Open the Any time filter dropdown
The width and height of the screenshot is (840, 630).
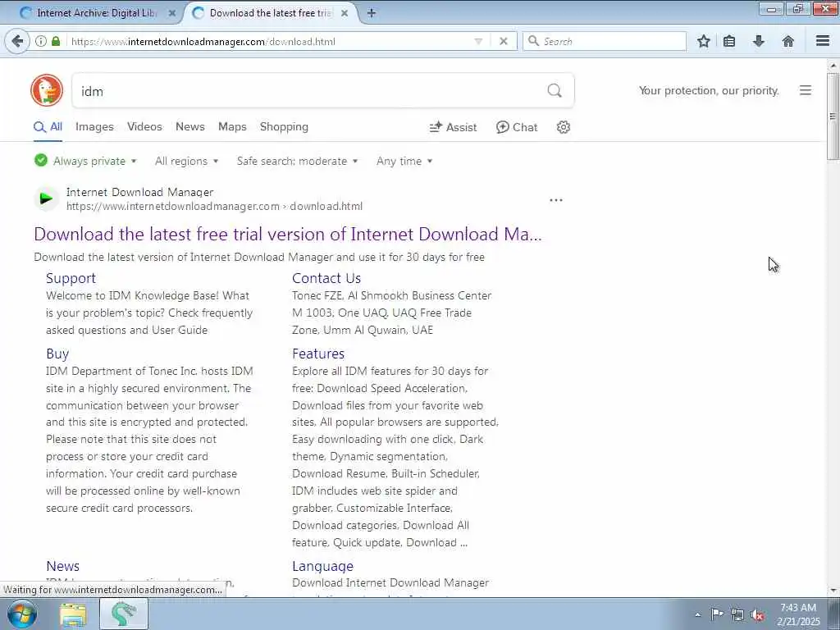click(404, 161)
